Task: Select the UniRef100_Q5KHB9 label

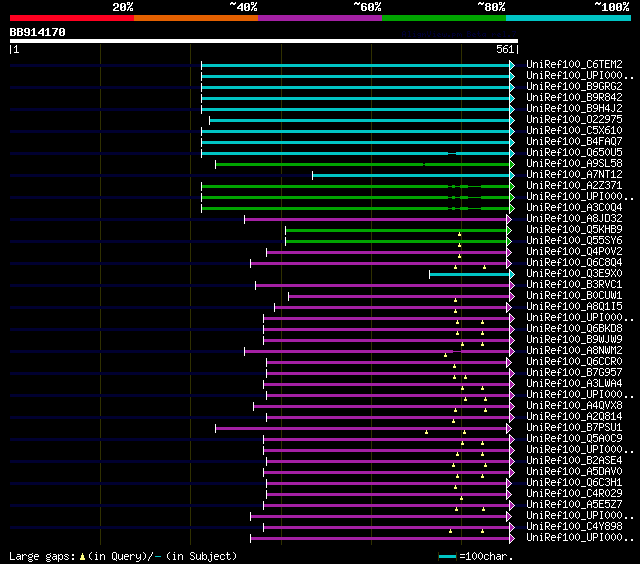Action: [x=574, y=230]
